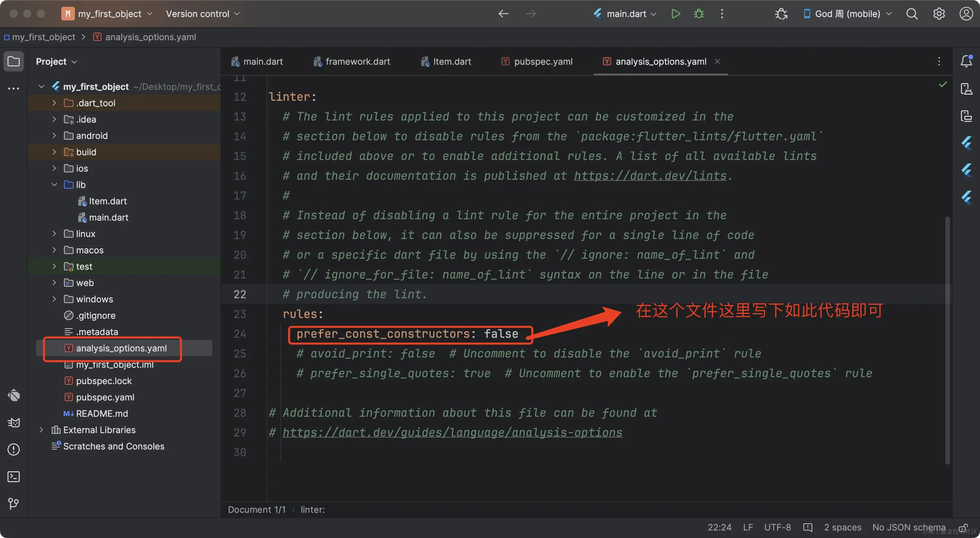Viewport: 980px width, 538px height.
Task: Expand the android folder
Action: tap(54, 136)
